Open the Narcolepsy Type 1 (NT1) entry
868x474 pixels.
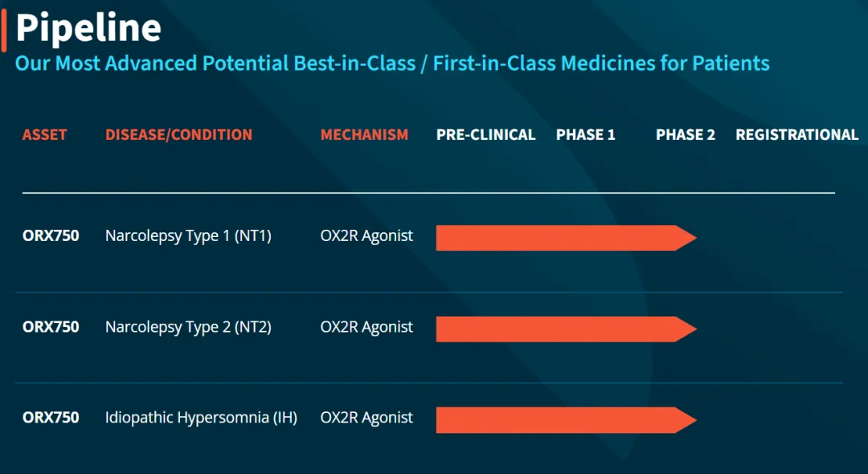(x=188, y=236)
